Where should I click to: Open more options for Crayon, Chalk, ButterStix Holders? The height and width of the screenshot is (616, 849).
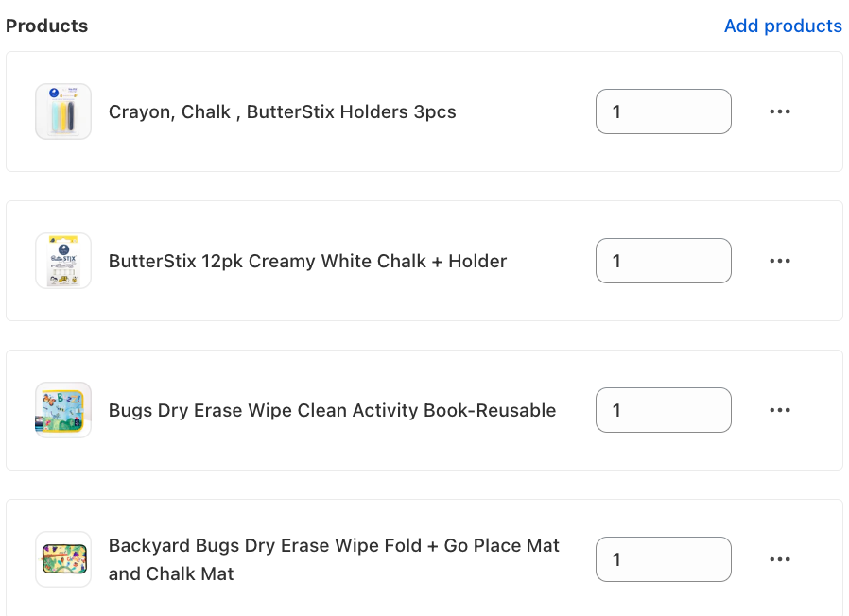(780, 111)
